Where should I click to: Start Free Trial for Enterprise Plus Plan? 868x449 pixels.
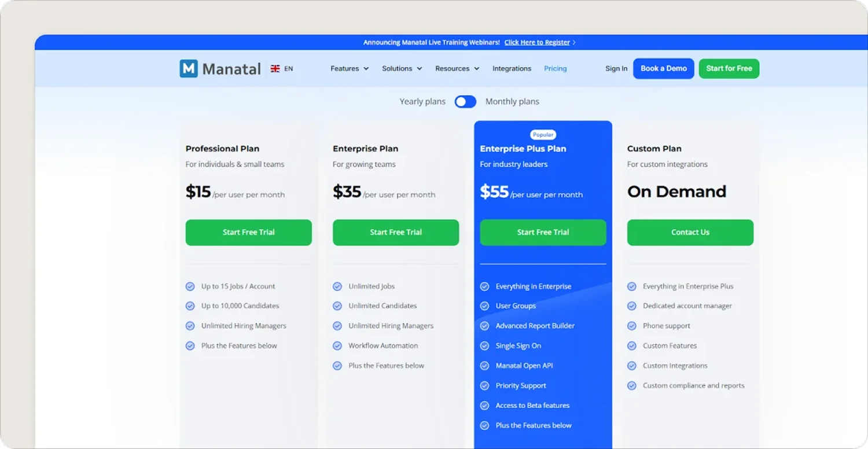coord(543,233)
